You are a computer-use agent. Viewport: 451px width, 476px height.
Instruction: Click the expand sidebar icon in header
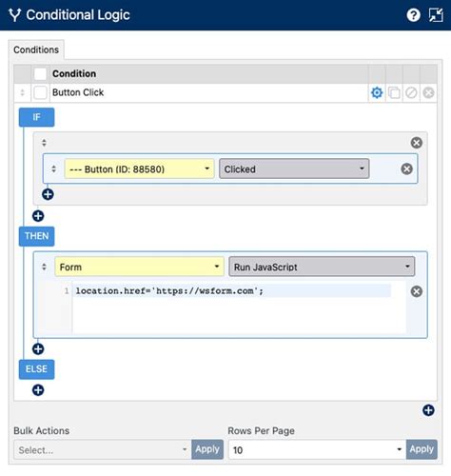pos(436,15)
